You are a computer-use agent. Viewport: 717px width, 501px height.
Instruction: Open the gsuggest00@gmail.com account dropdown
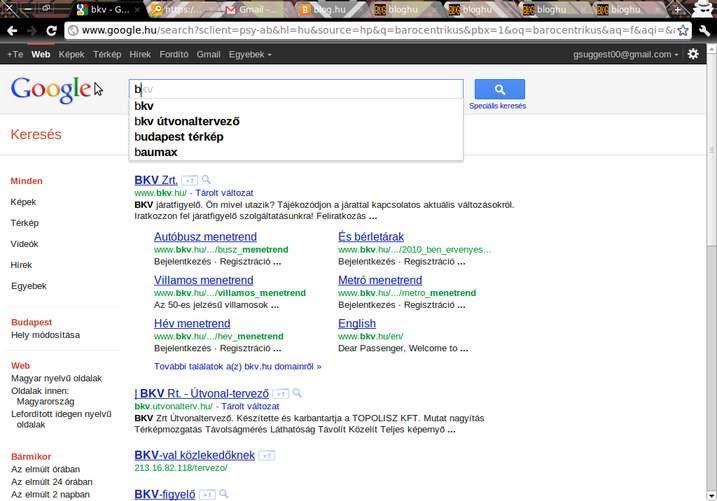coord(626,54)
